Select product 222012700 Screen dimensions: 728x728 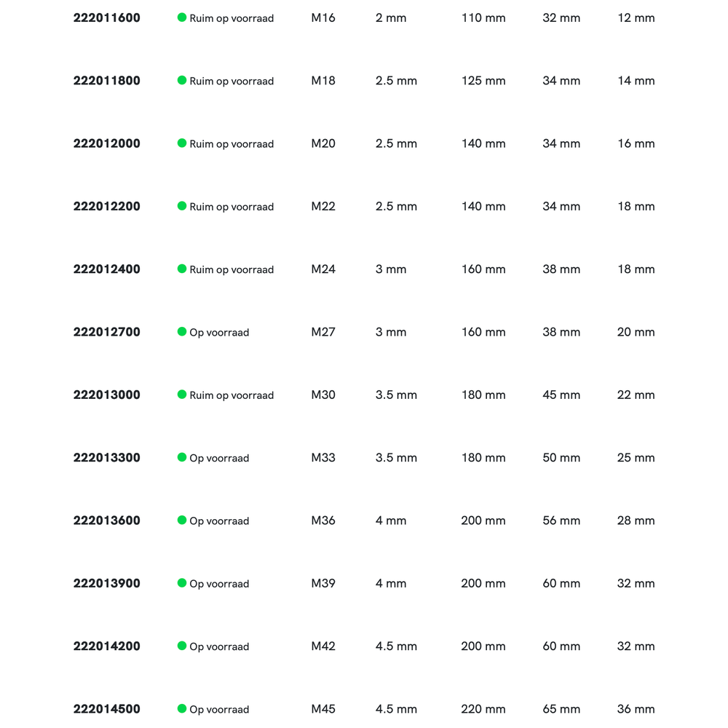106,332
